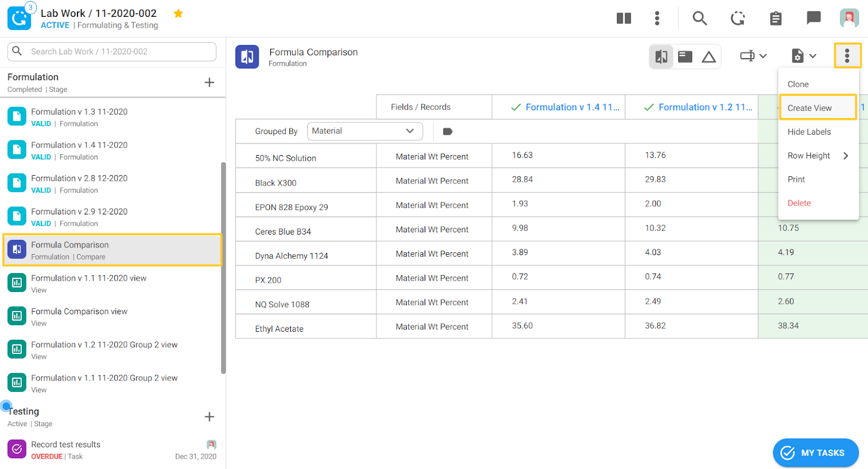Viewport: 868px width, 469px height.
Task: Open Formulation v 1.1 11-2020 Group 2 view
Action: pyautogui.click(x=112, y=383)
